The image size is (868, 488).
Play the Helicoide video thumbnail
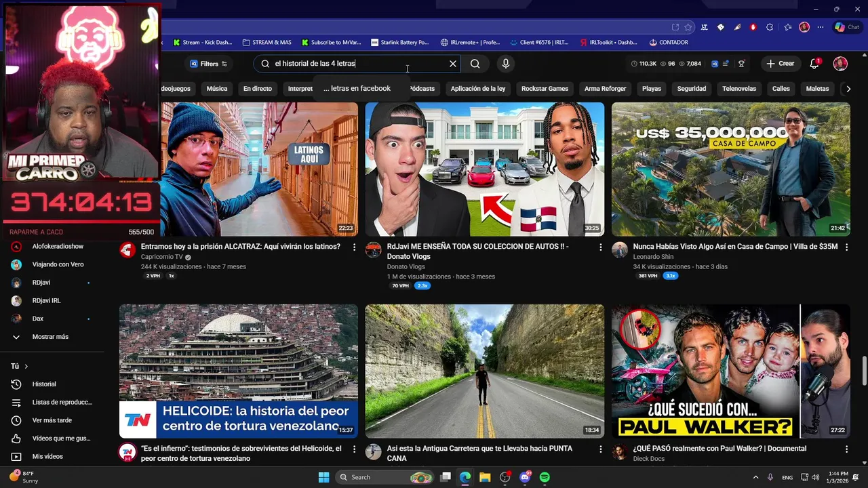pos(239,371)
